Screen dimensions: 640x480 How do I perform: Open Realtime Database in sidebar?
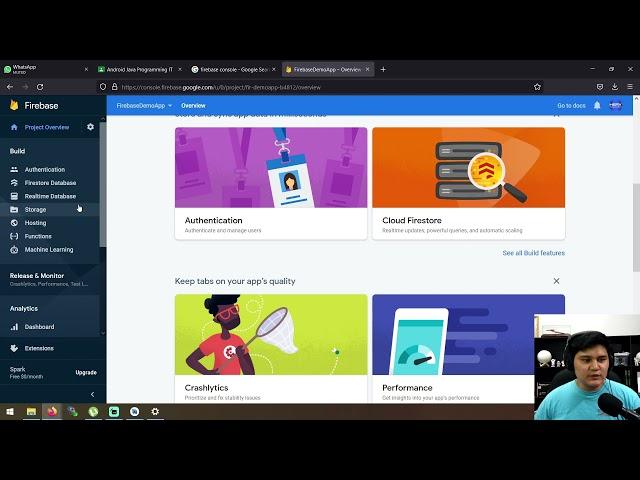click(50, 196)
